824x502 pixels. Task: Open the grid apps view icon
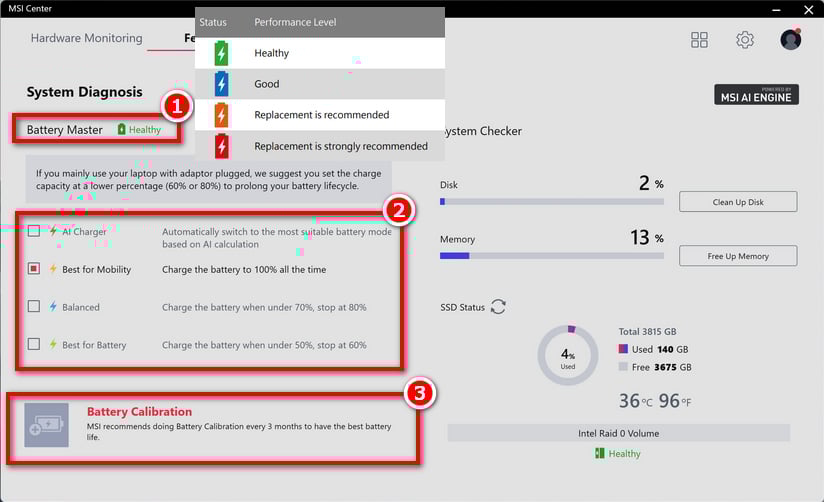(x=699, y=40)
